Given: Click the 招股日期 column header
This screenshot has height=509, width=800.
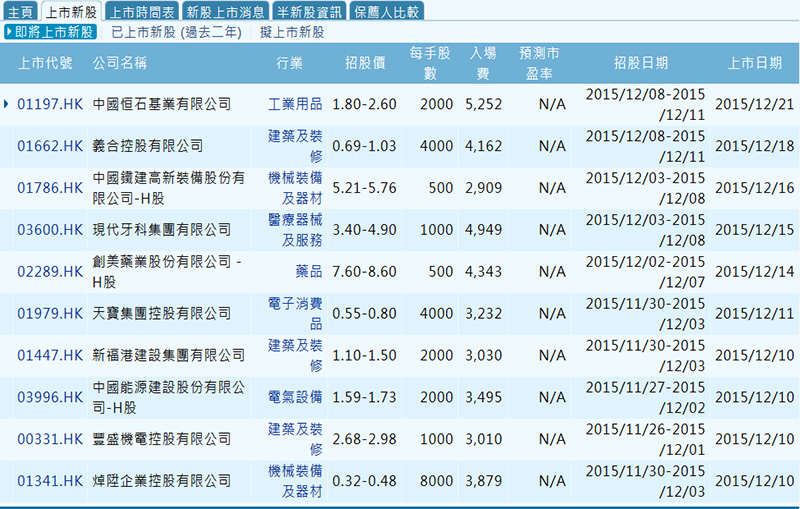Looking at the screenshot, I should 641,63.
